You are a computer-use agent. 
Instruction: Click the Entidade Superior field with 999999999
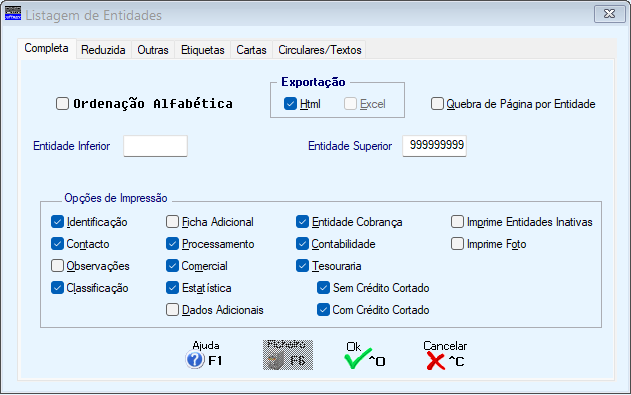(435, 146)
